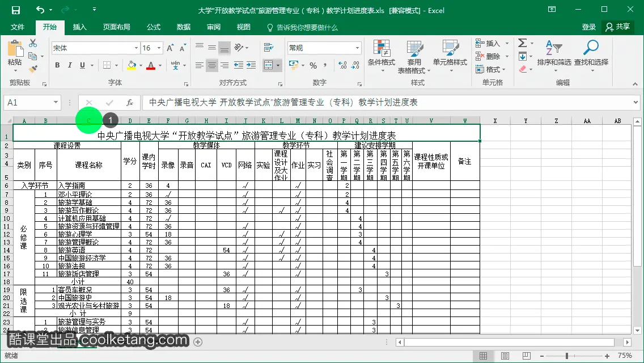Cut selection with scissors icon
The image size is (644, 363).
[x=33, y=43]
